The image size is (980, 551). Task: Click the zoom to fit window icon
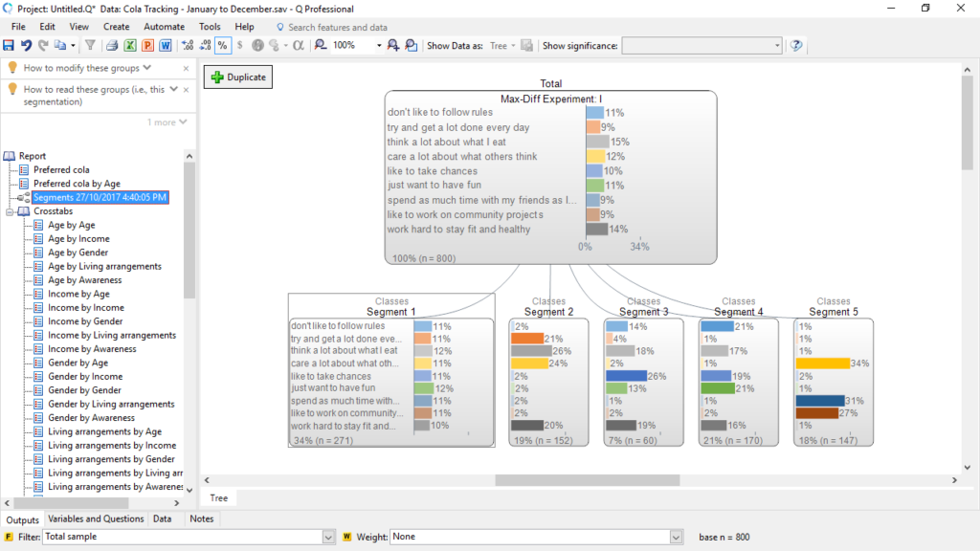tap(412, 46)
